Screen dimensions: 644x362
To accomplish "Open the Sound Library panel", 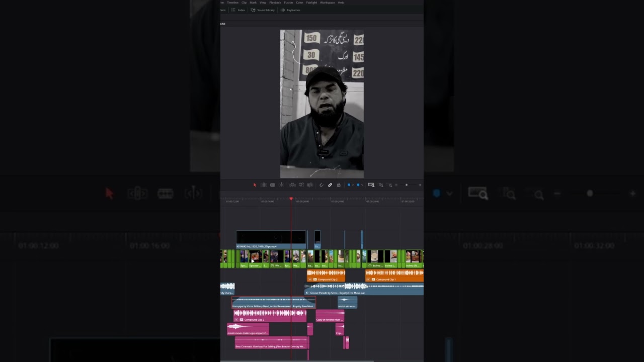I will coord(263,10).
